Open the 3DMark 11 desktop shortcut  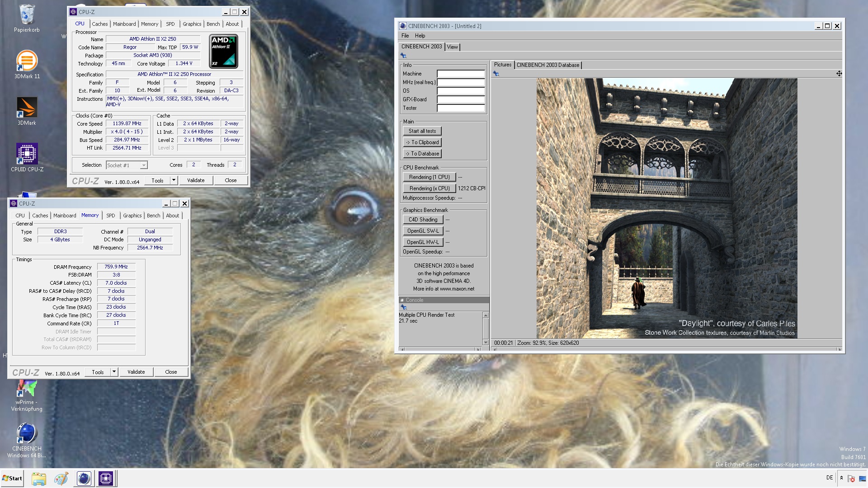27,65
